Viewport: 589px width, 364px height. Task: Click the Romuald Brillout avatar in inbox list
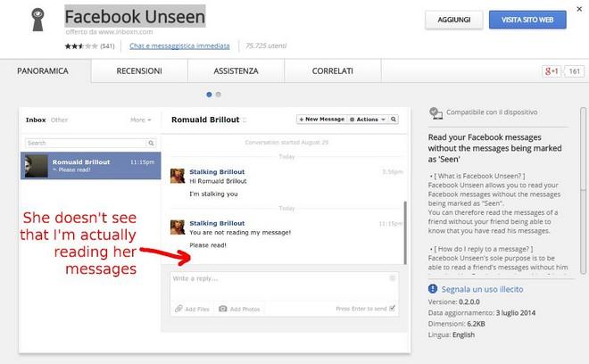[36, 166]
